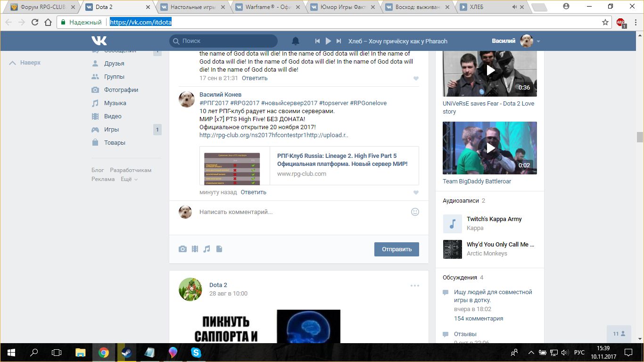The width and height of the screenshot is (644, 362).
Task: Expand the Ещё footer menu
Action: (x=129, y=179)
